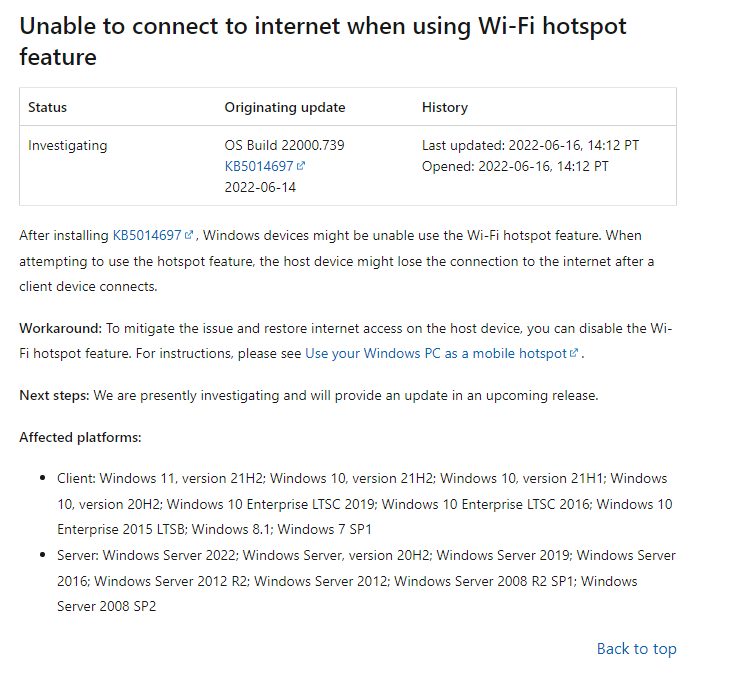
Task: Click the Opened timestamp line
Action: [515, 166]
